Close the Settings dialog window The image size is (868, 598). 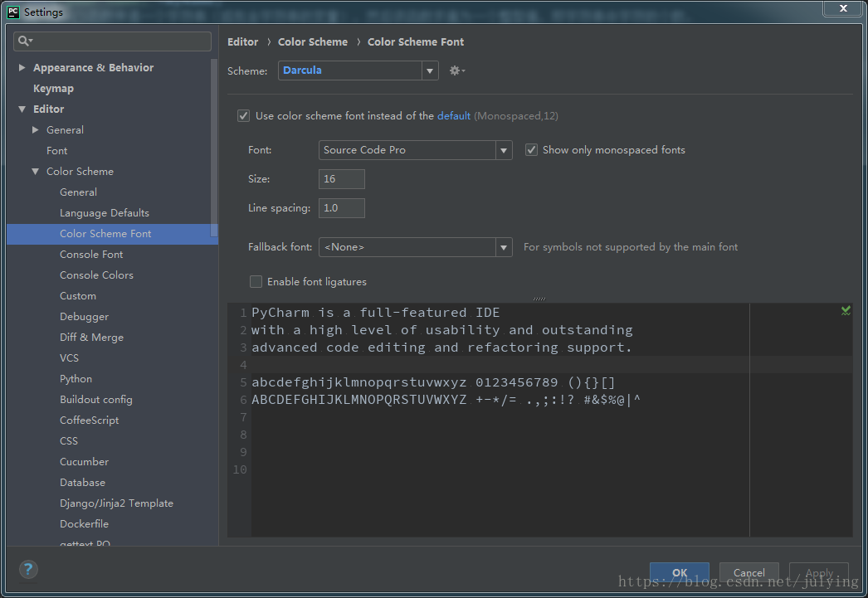pyautogui.click(x=843, y=8)
